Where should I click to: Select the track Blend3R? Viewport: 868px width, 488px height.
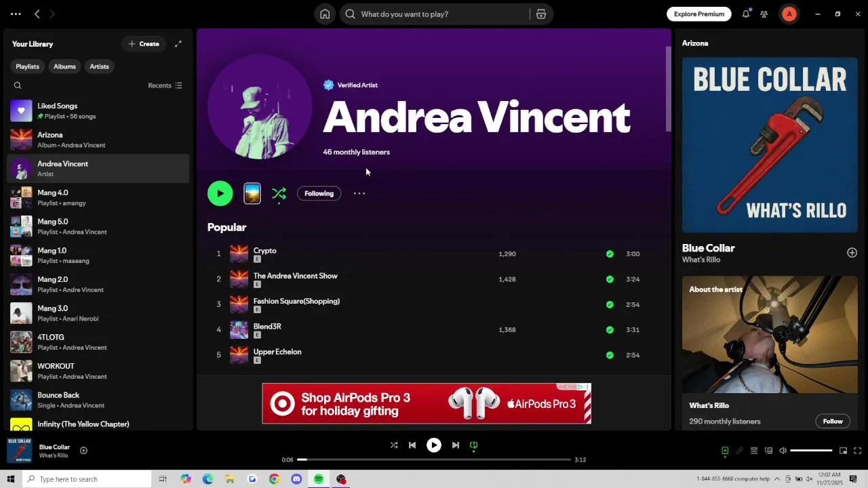tap(267, 327)
